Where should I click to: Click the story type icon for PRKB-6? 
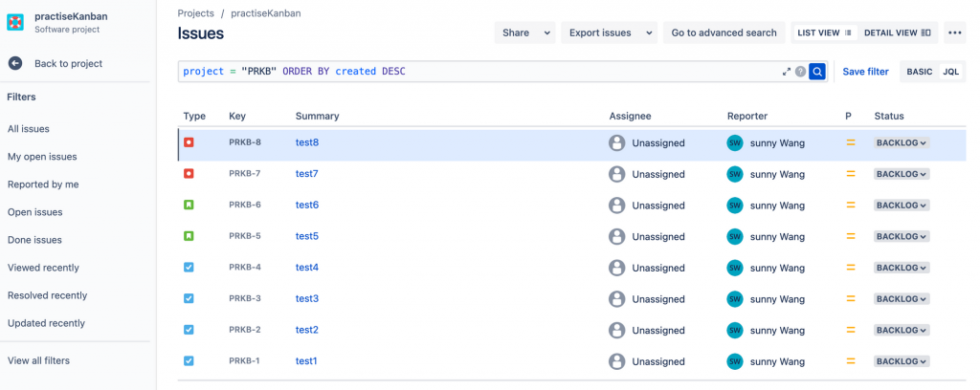(189, 205)
